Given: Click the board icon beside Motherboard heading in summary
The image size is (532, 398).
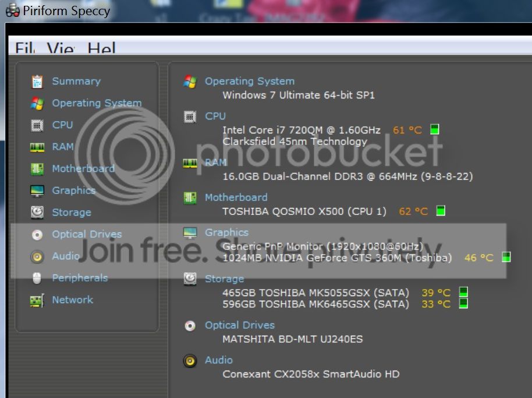Looking at the screenshot, I should (x=190, y=198).
